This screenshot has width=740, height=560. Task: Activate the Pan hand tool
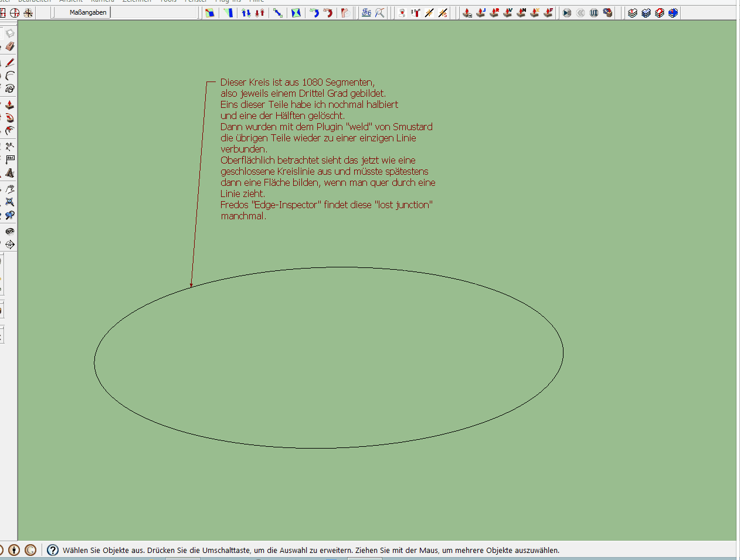point(10,189)
